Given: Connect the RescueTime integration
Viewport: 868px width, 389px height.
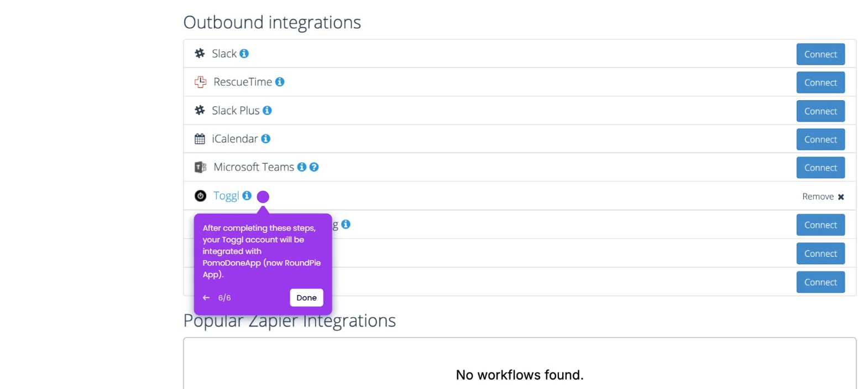Looking at the screenshot, I should [x=820, y=82].
